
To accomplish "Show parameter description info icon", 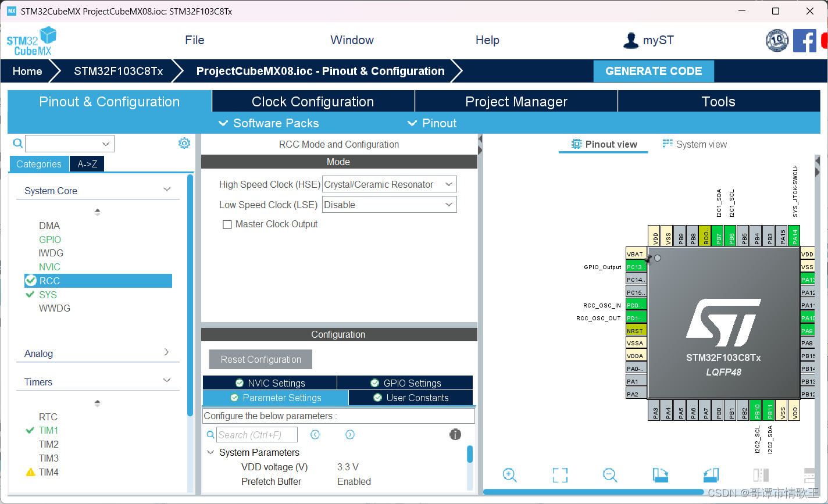I will [x=455, y=434].
